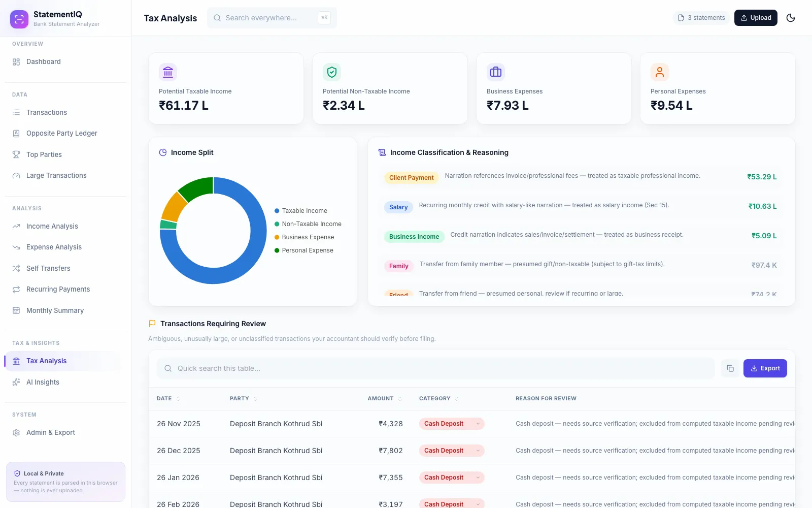Toggle dark mode moon icon
812x508 pixels.
[791, 18]
